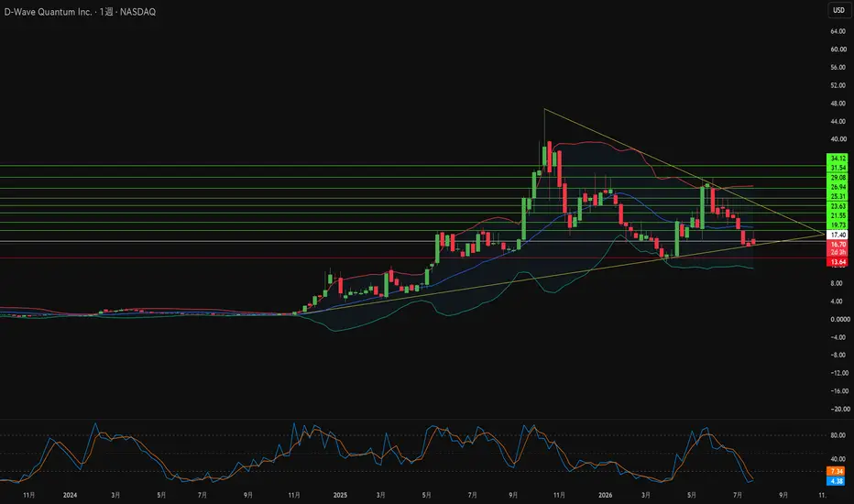Click the 64.00 mark on price scale

(838, 31)
